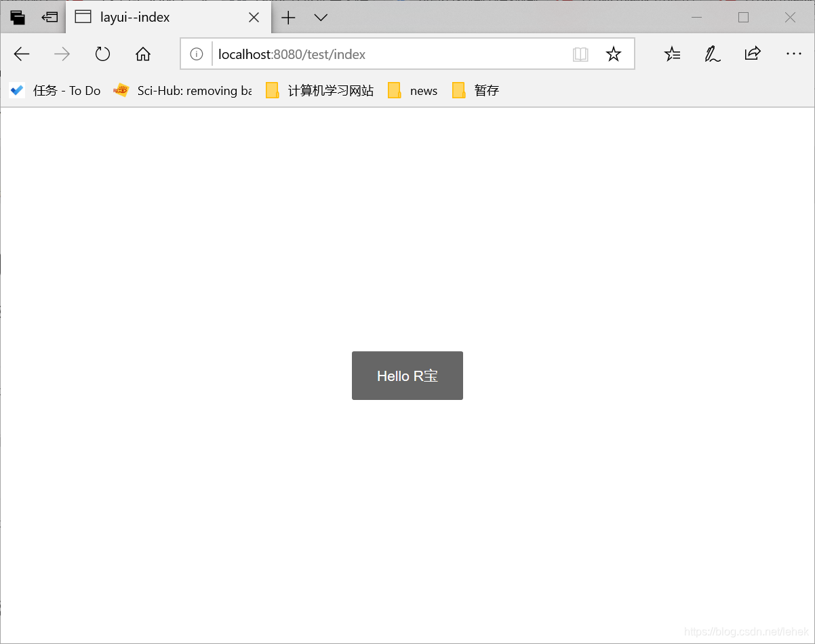
Task: Refresh the current page
Action: click(x=102, y=54)
